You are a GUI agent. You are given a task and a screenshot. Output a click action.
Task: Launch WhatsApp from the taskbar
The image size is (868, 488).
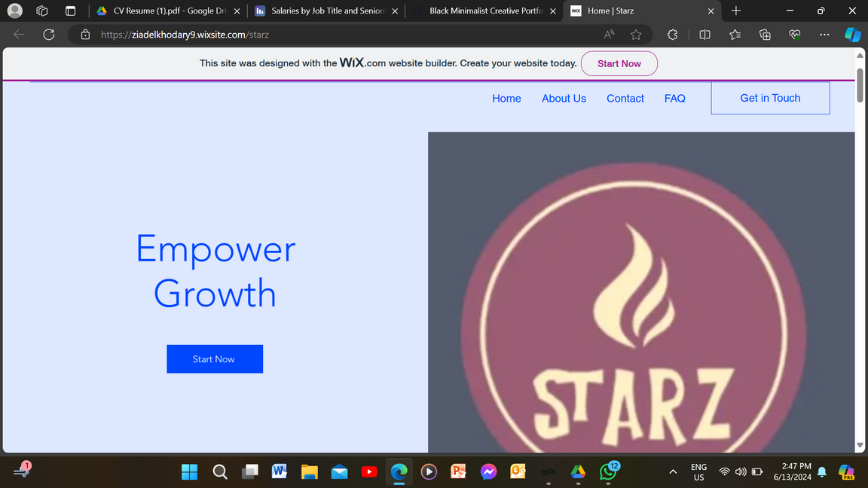point(608,472)
